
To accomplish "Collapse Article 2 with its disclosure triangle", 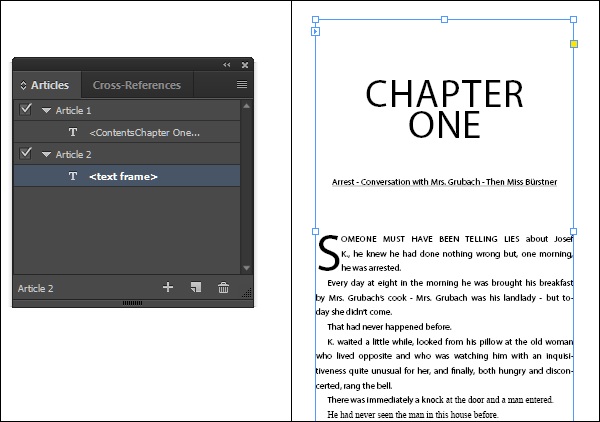I will click(x=46, y=155).
